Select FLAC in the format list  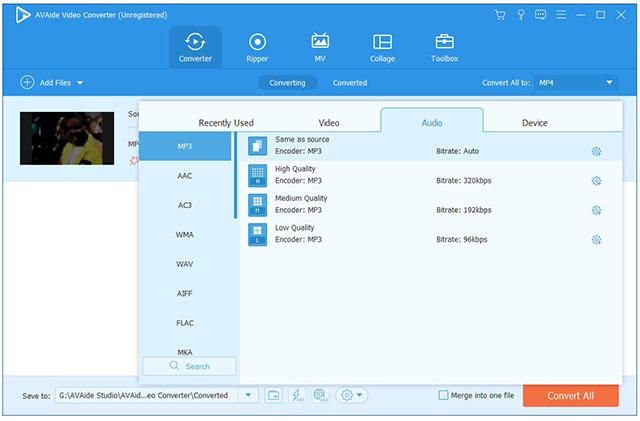[185, 323]
